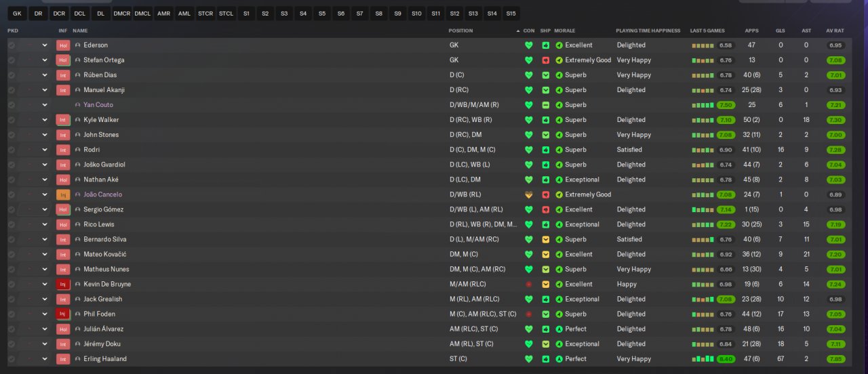This screenshot has width=868, height=374.
Task: Click Yan Couto's 7.50 last games rating
Action: (x=726, y=105)
